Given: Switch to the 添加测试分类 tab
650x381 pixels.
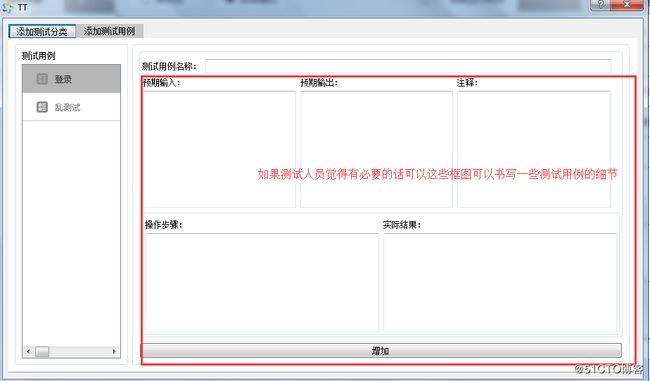Looking at the screenshot, I should (x=42, y=32).
